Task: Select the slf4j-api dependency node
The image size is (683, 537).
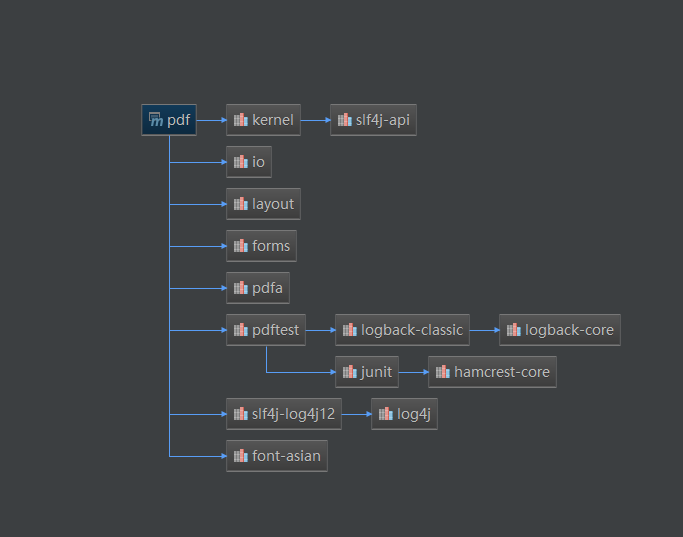Action: pos(373,120)
